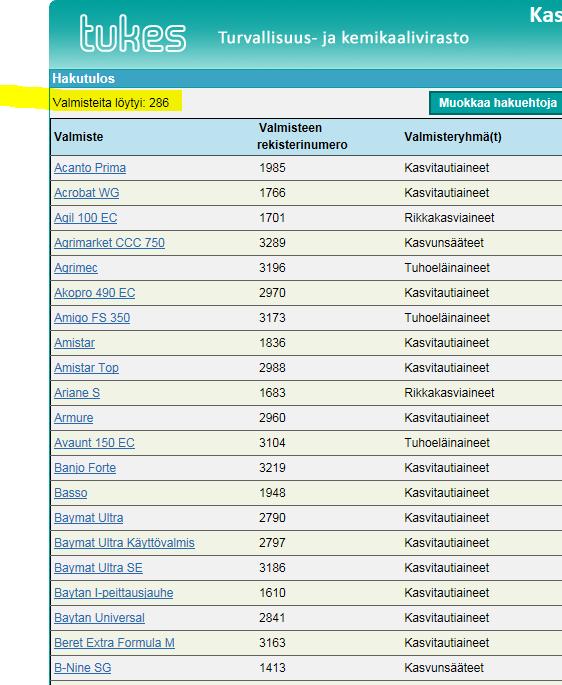Open the Acanto Prima product link

click(x=90, y=168)
